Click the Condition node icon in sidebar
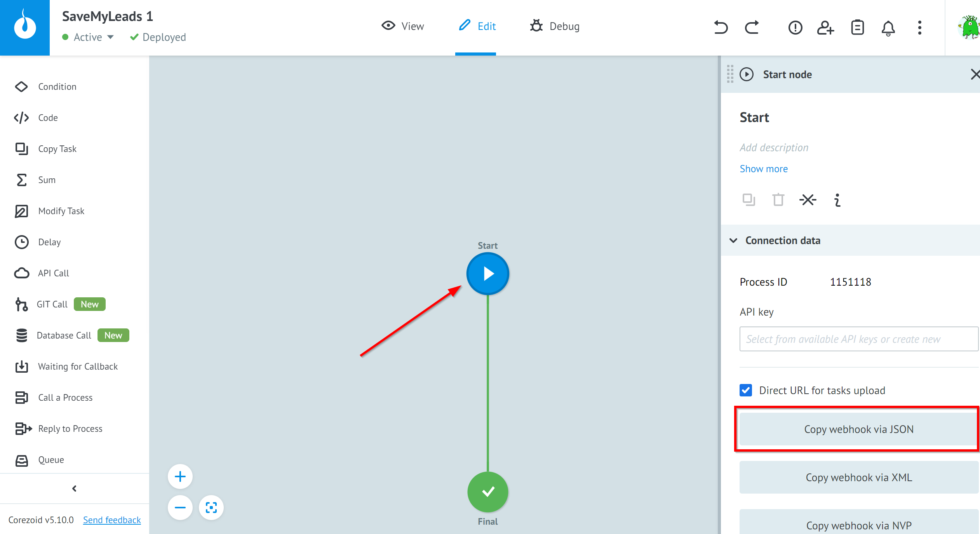This screenshot has width=980, height=534. [x=20, y=86]
